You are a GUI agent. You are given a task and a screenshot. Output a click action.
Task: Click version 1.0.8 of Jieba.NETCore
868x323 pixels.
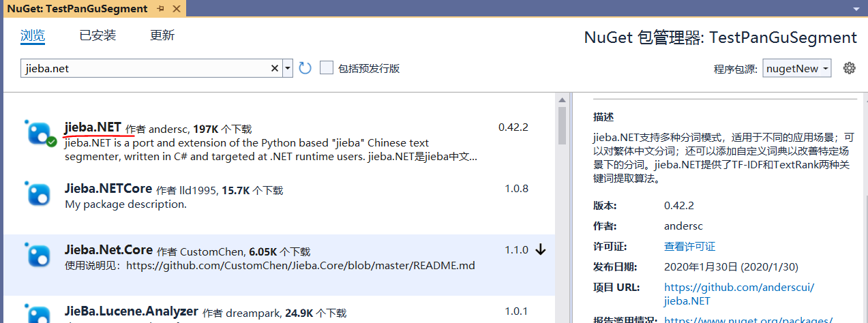[x=516, y=189]
